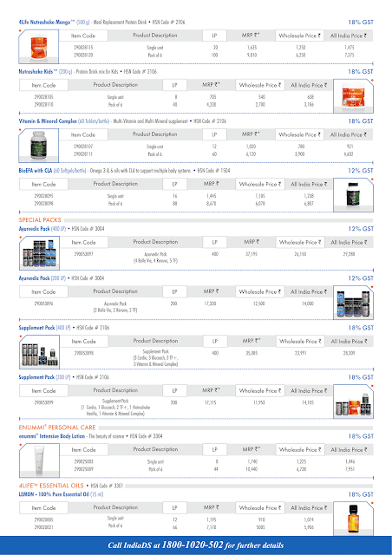392x555 pixels.
Task: Click 'Item Code' header in Supplement Pack 200 LP table
Action: (43, 391)
